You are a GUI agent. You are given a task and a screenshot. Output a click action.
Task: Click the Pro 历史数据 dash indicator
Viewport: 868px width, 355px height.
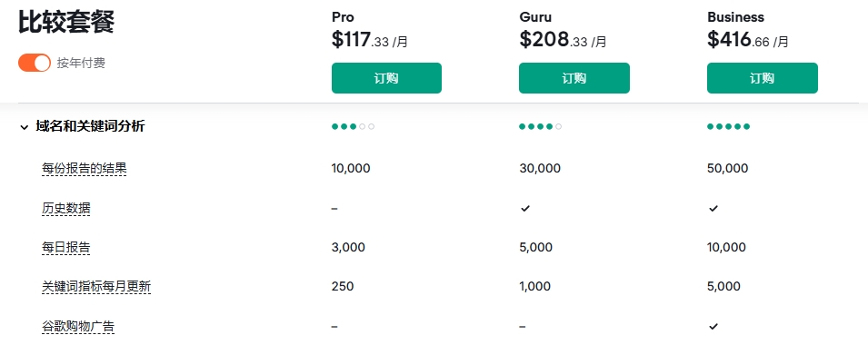pyautogui.click(x=334, y=209)
